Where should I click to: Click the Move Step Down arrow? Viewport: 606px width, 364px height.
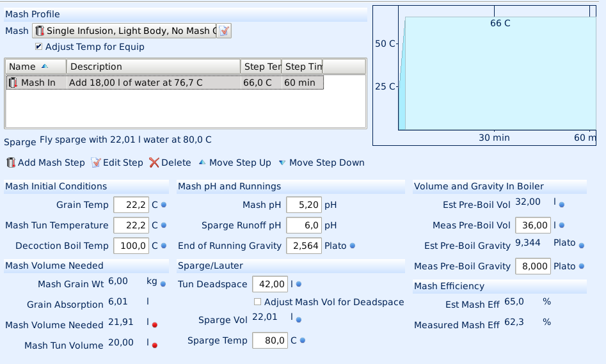click(x=282, y=162)
